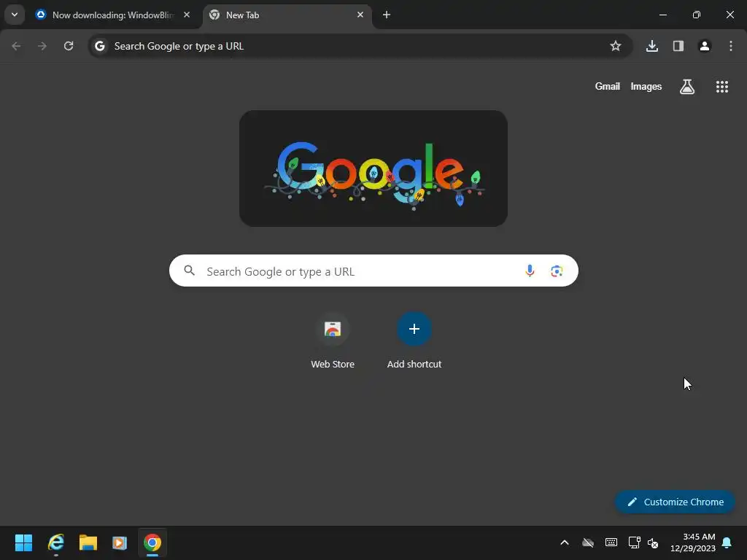Click the Customize Chrome button
747x560 pixels.
click(675, 502)
